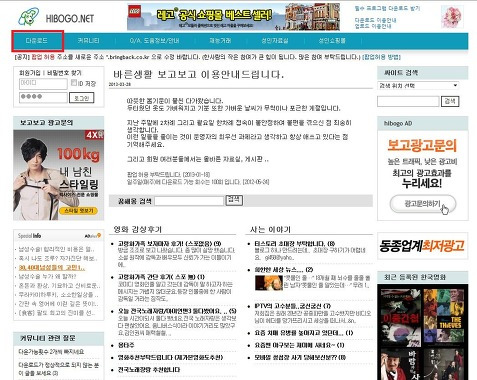Click the article title 바른생활 보고보고 이용안내드립니다

(199, 74)
